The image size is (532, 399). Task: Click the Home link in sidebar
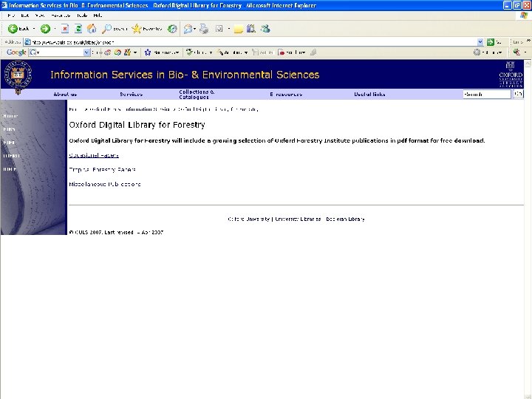pyautogui.click(x=10, y=116)
